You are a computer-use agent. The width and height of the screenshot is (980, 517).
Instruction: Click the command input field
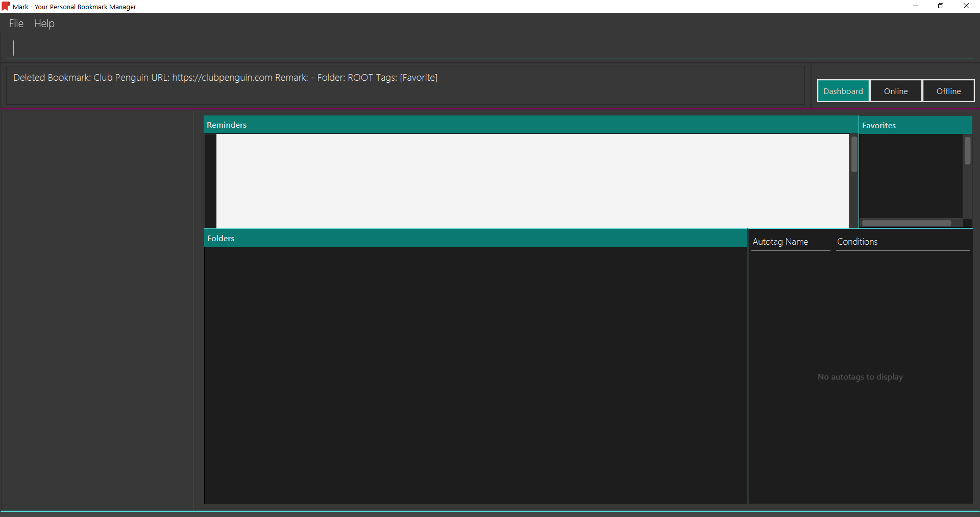pyautogui.click(x=490, y=48)
